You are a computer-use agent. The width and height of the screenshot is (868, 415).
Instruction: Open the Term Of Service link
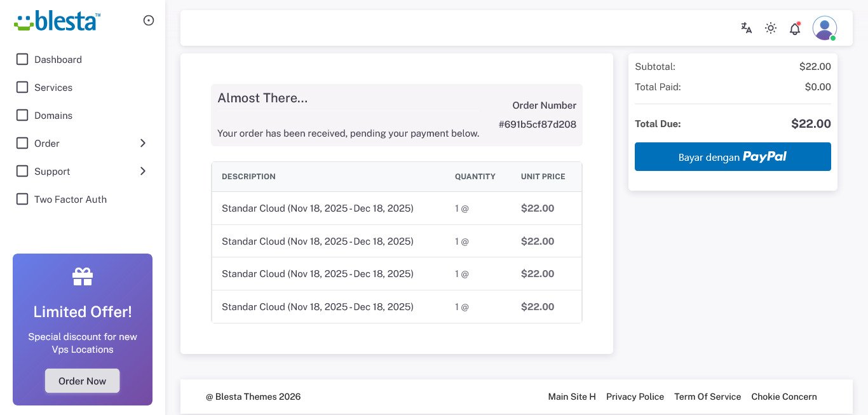click(707, 397)
